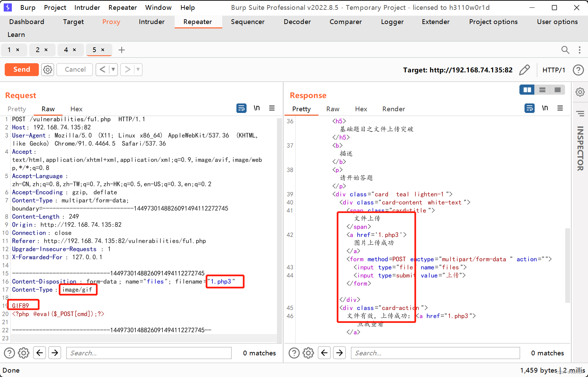Add a new Repeater tab
Viewport: 588px width, 377px height.
[x=122, y=50]
